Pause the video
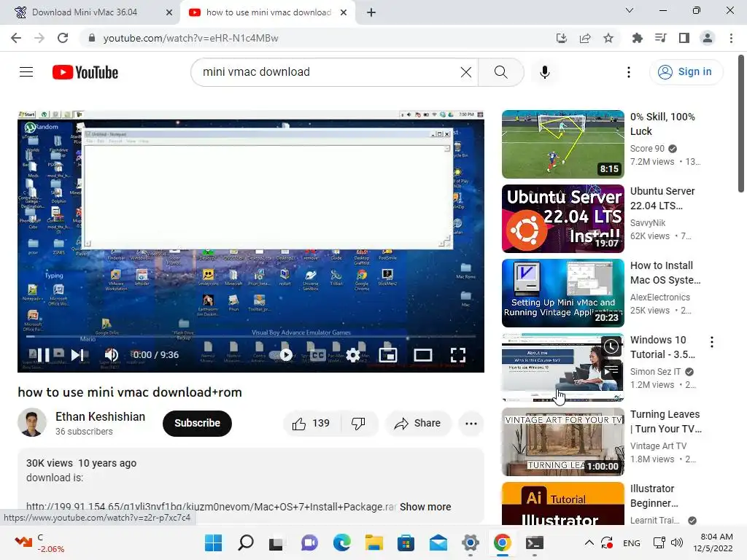747x560 pixels. [x=43, y=355]
